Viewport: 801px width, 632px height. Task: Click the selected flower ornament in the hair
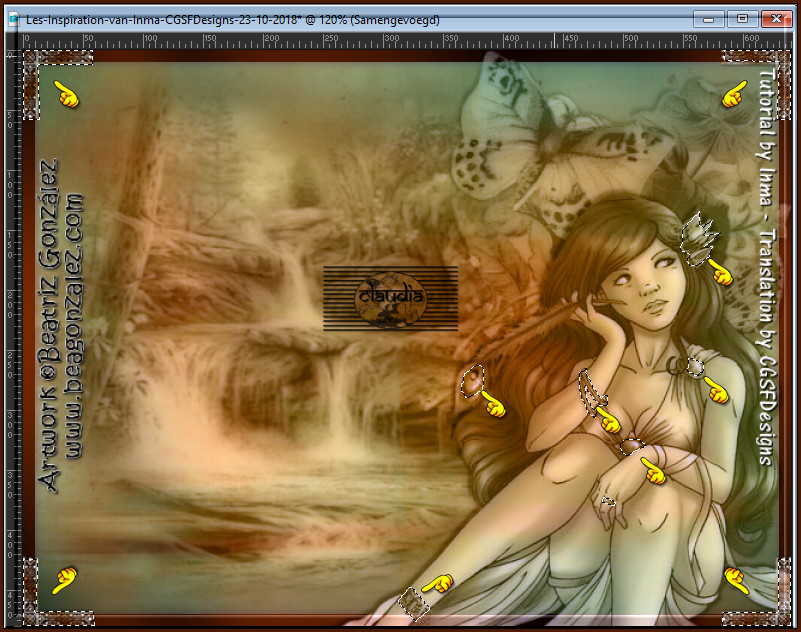698,239
